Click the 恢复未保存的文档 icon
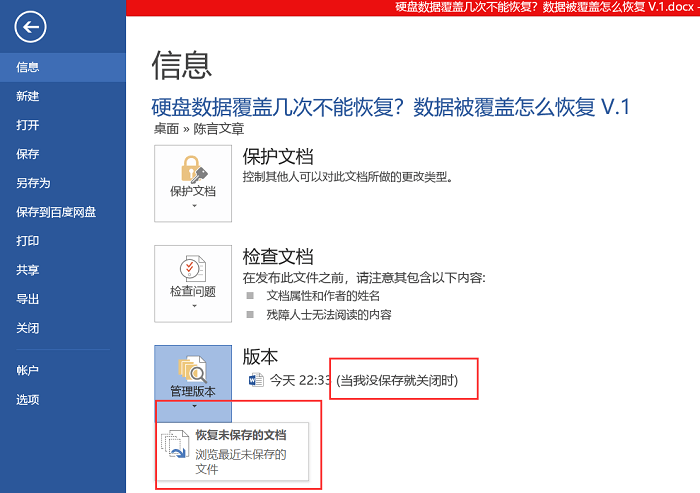The height and width of the screenshot is (493, 700). pyautogui.click(x=175, y=444)
